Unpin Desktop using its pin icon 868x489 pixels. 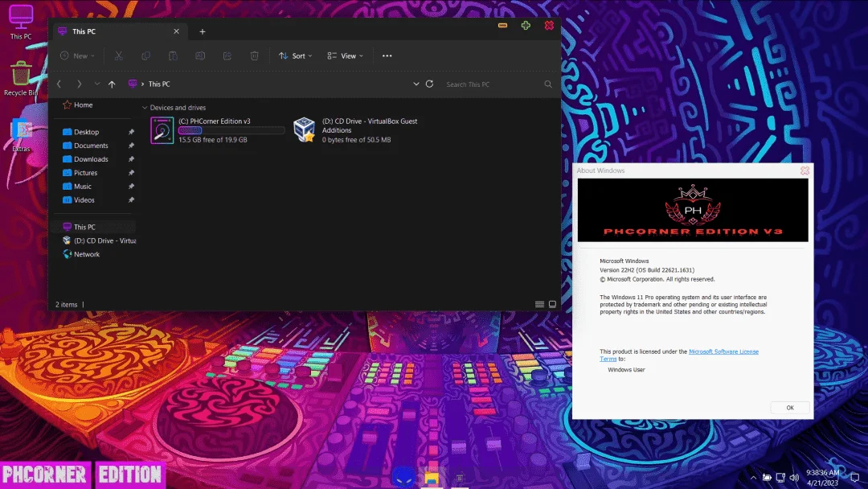131,132
